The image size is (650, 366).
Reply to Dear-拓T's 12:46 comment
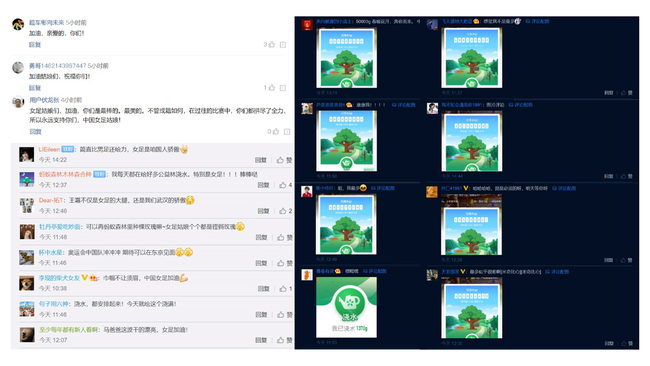tap(263, 211)
